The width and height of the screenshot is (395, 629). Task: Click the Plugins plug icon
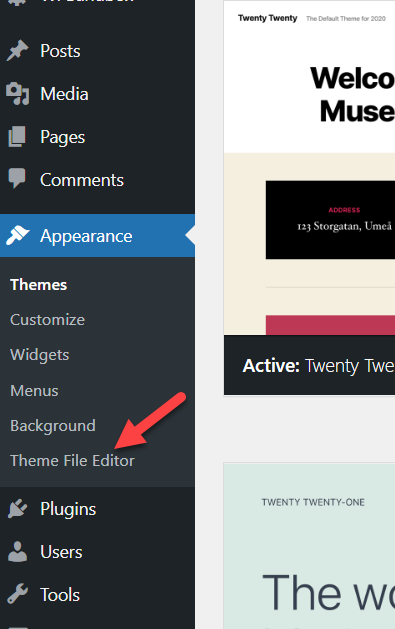click(17, 509)
